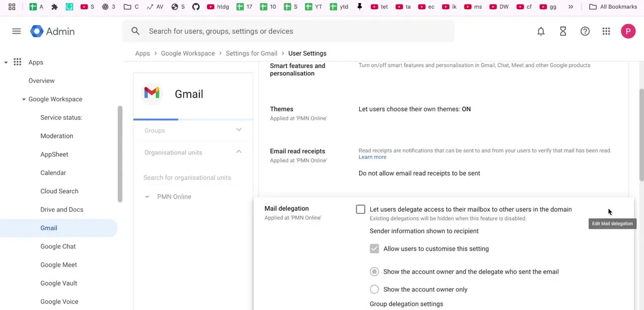This screenshot has height=310, width=644.
Task: Click the Gmail logo icon
Action: pyautogui.click(x=151, y=93)
